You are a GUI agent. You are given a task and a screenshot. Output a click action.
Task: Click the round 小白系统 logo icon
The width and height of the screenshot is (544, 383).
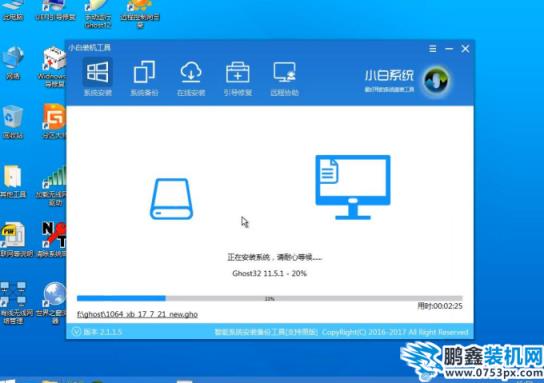(436, 80)
